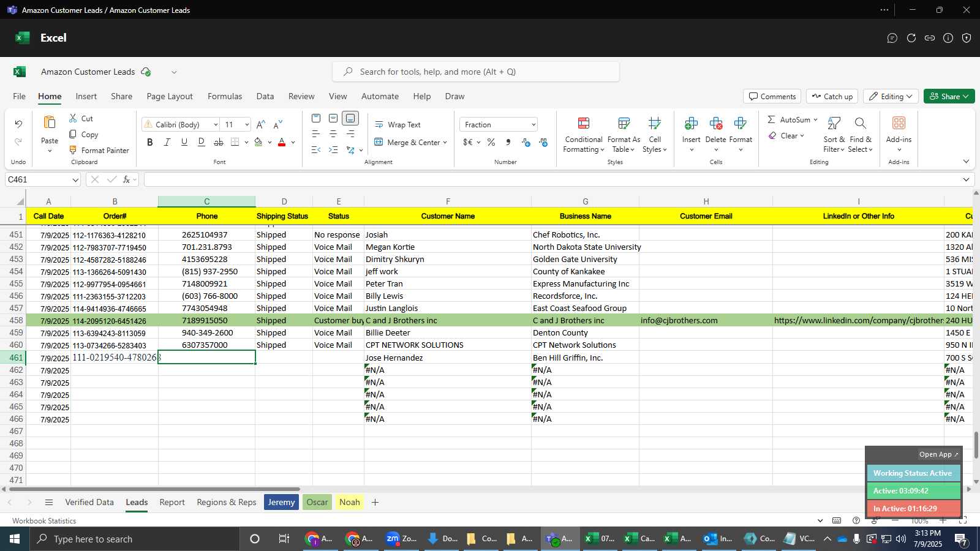The width and height of the screenshot is (980, 551).
Task: Toggle underline formatting
Action: [184, 142]
